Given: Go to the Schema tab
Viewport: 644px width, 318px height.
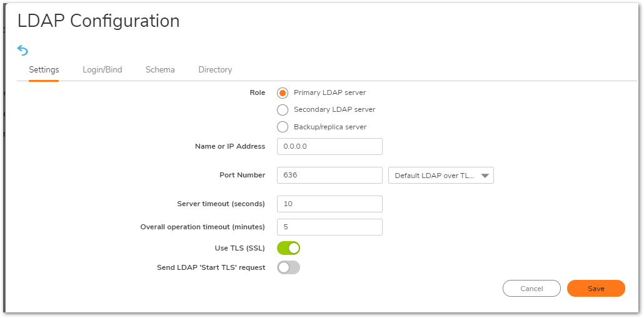Looking at the screenshot, I should click(x=160, y=70).
